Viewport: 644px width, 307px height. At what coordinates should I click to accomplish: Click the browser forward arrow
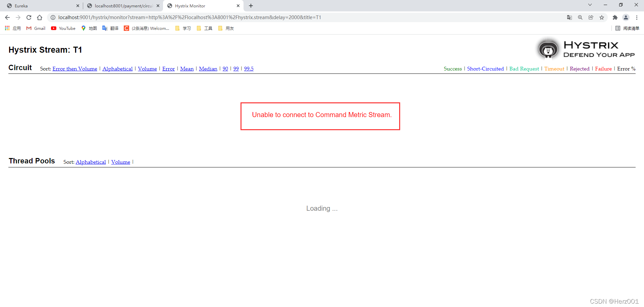pyautogui.click(x=18, y=17)
